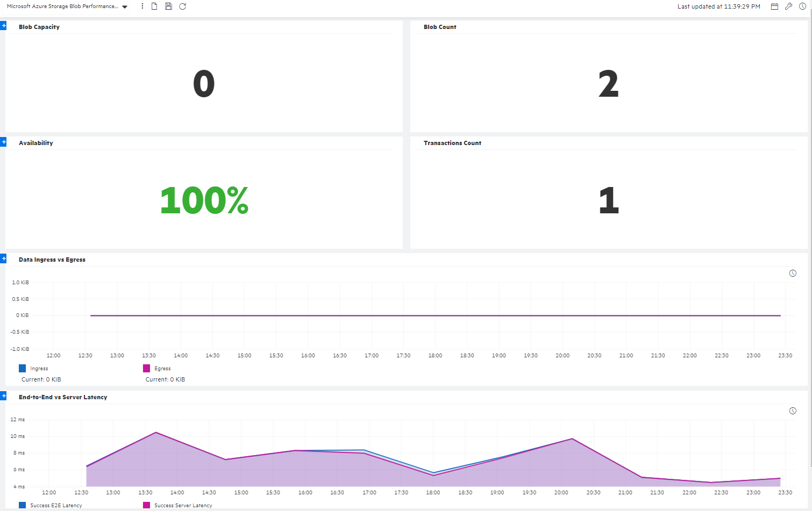Click the clock icon on Data Ingress chart

(793, 273)
